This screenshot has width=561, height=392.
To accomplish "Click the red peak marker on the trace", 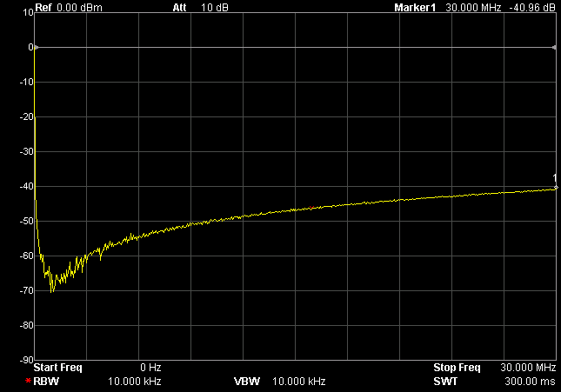I will (311, 208).
